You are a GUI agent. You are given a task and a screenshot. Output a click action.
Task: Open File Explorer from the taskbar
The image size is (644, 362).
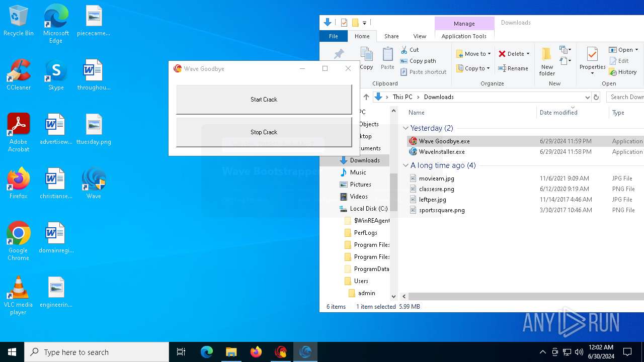(x=231, y=352)
